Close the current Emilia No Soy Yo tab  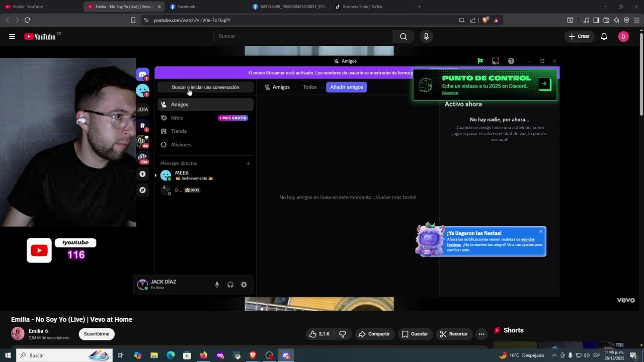pos(159,7)
